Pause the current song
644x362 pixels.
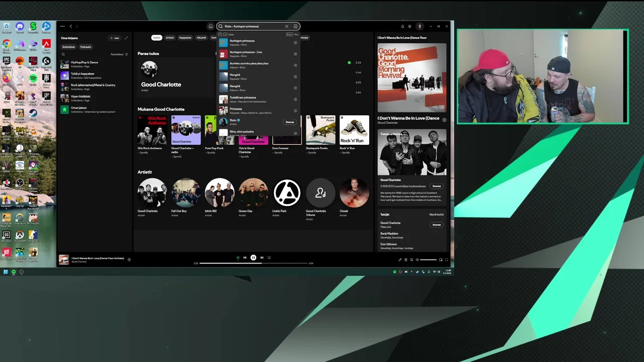(x=253, y=257)
